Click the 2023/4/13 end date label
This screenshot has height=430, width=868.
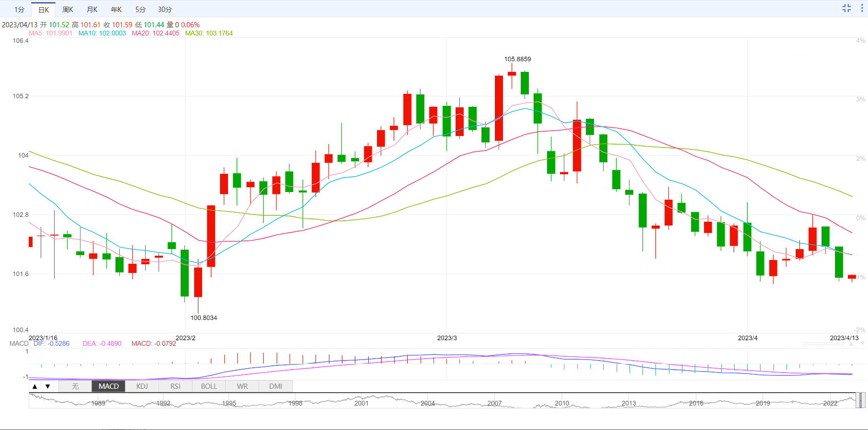coord(844,338)
